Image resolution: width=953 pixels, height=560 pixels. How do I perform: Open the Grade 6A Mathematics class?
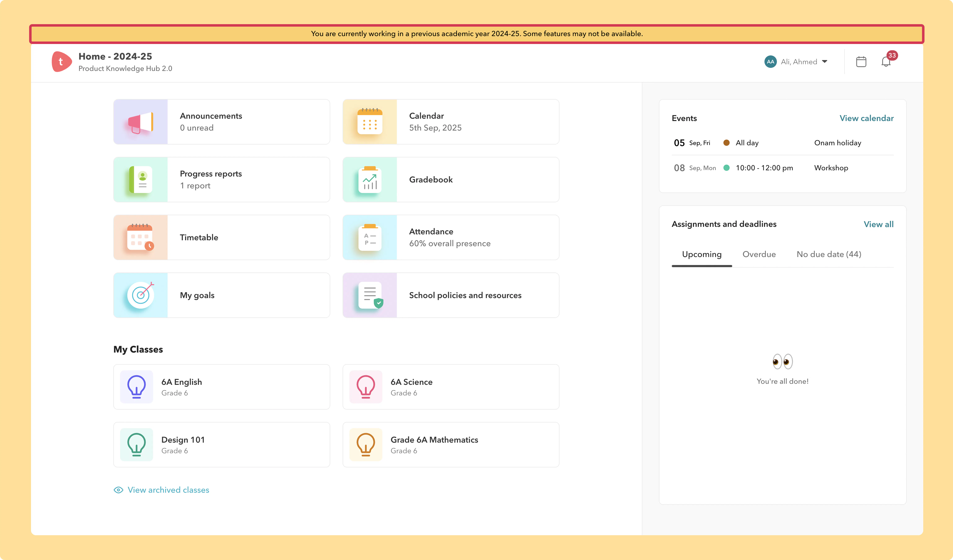click(451, 445)
